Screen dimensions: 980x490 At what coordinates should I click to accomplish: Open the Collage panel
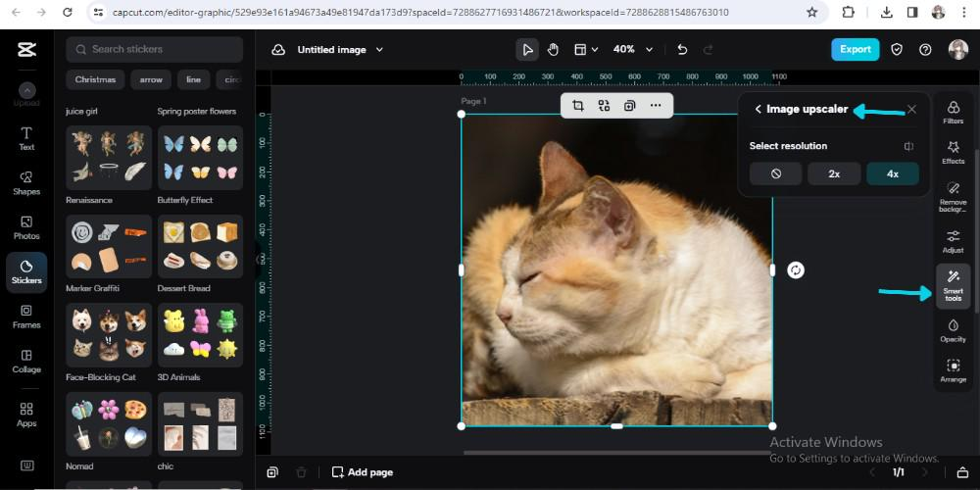[26, 362]
